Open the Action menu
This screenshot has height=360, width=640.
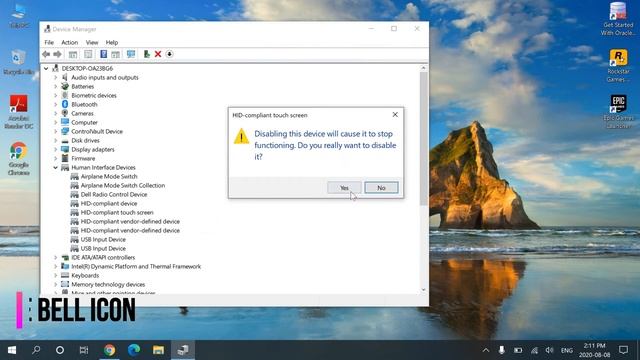pos(69,42)
